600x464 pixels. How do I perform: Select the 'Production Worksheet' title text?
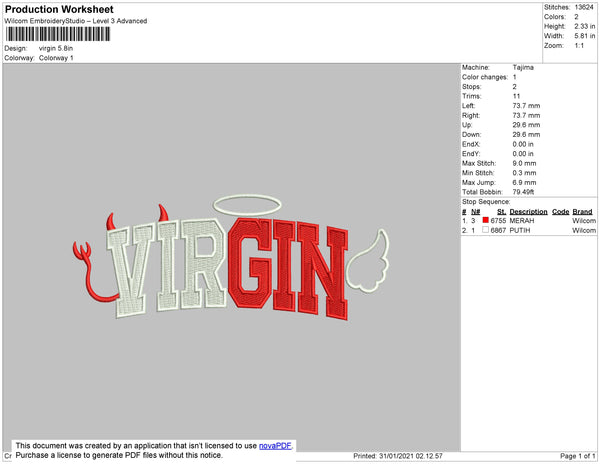(59, 9)
